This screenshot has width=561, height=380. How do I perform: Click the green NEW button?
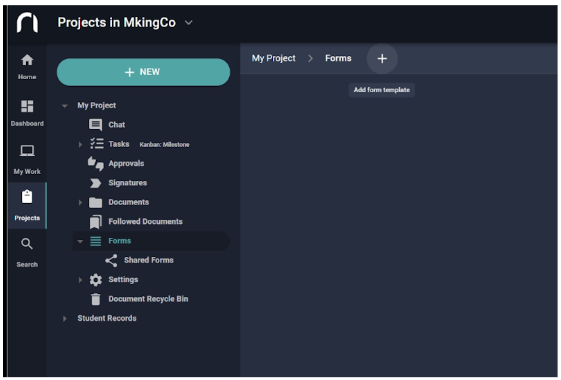[x=143, y=72]
